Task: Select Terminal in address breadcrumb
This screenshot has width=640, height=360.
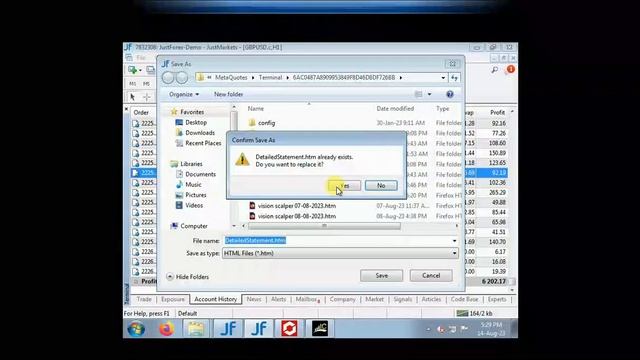Action: point(270,78)
